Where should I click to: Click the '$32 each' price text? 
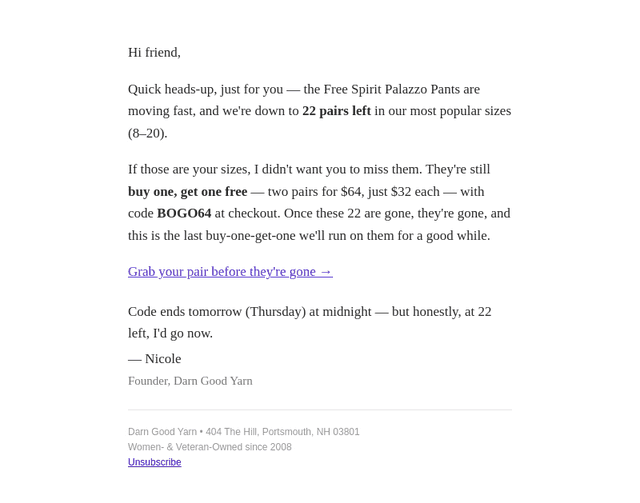415,191
